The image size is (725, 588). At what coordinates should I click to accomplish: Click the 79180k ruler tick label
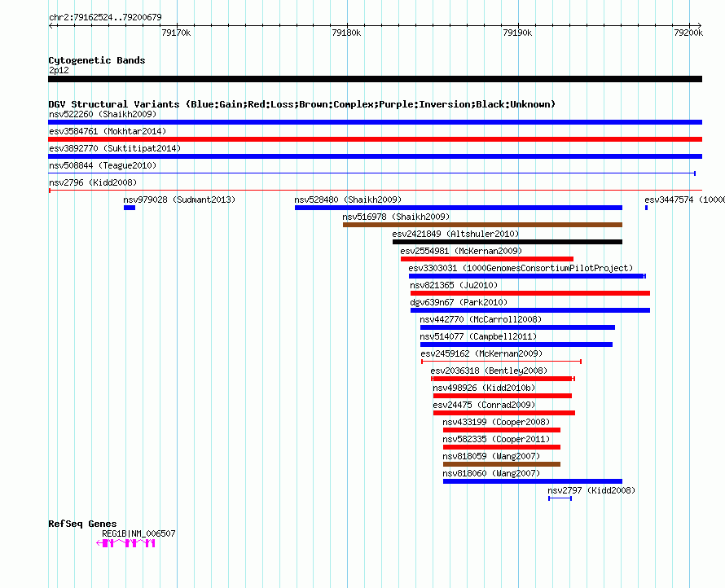pos(347,33)
